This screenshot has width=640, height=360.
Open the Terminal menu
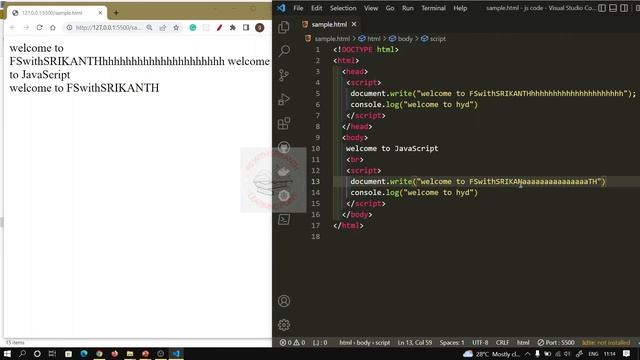click(433, 8)
